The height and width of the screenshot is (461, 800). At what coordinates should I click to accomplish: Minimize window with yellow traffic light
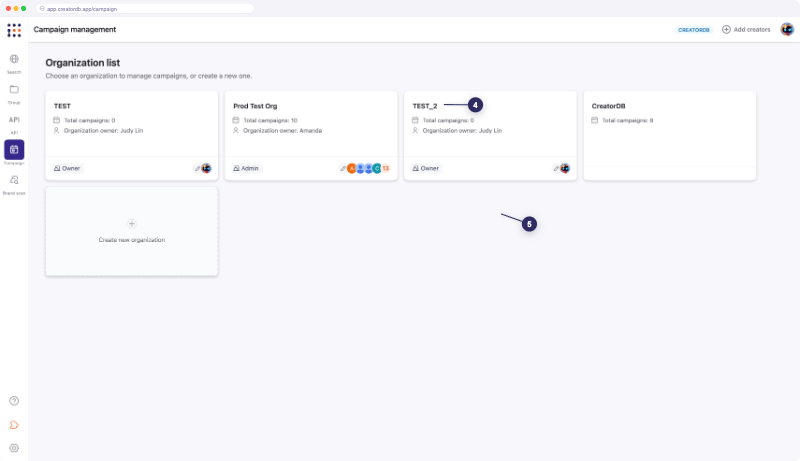tap(16, 9)
